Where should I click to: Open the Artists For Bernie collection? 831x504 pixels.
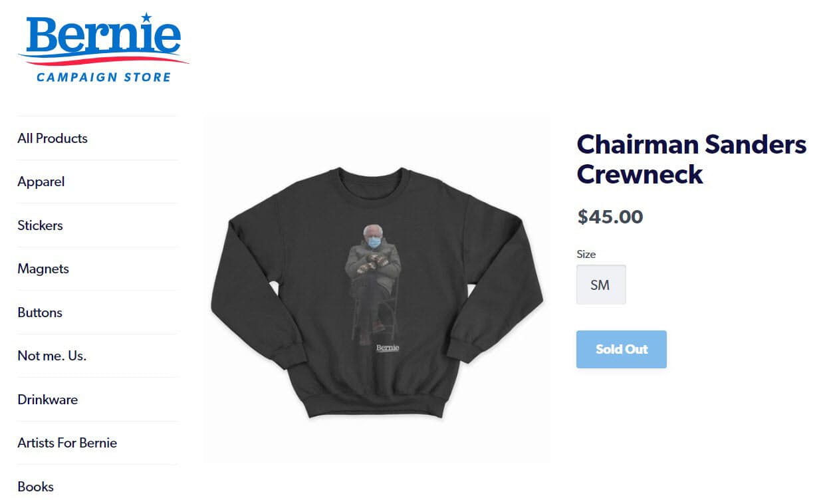pyautogui.click(x=67, y=443)
